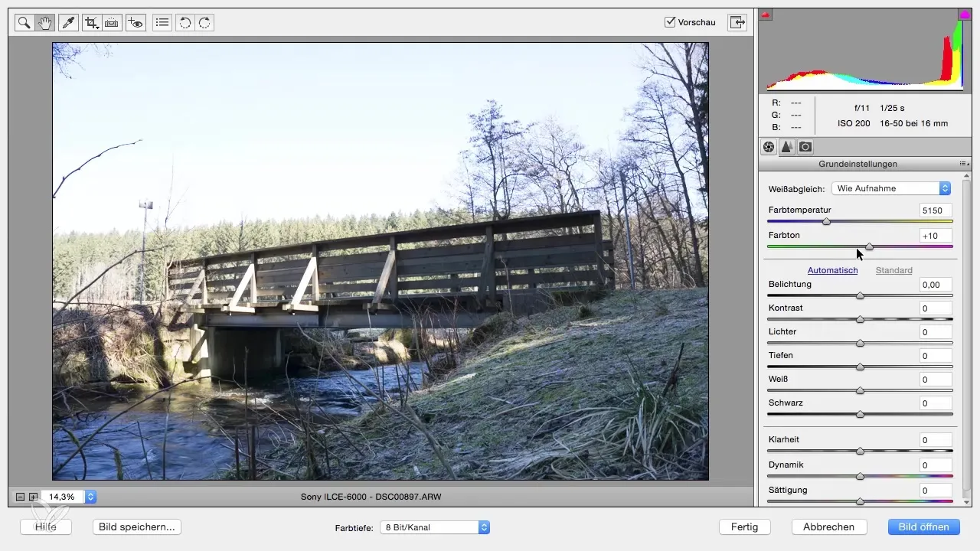Open the preferences list icon

click(162, 23)
